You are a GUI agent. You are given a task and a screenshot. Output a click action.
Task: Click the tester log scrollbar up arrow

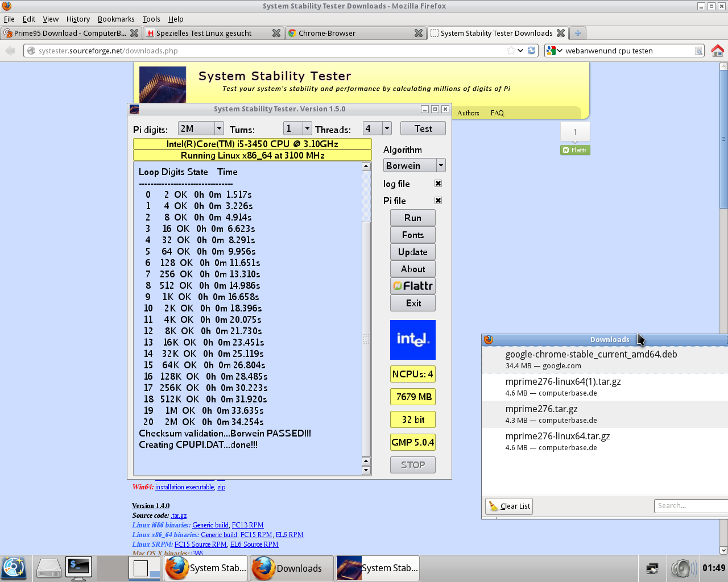tap(366, 166)
